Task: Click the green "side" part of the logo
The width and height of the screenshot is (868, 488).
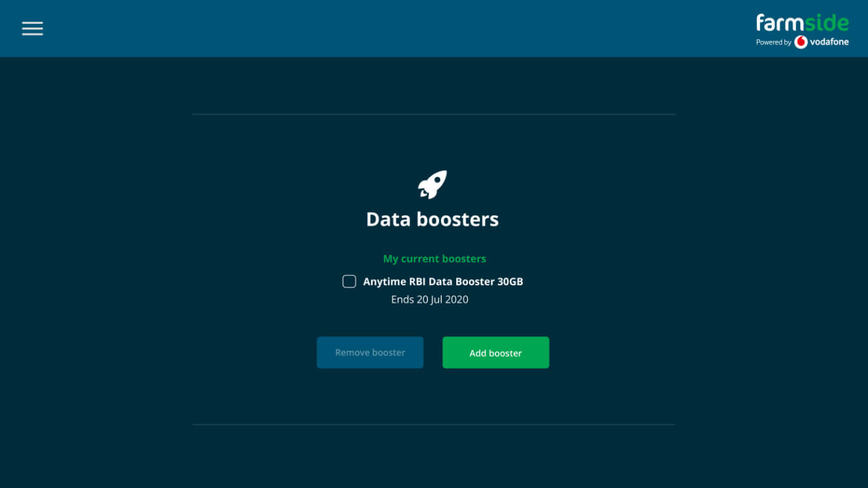Action: click(827, 23)
